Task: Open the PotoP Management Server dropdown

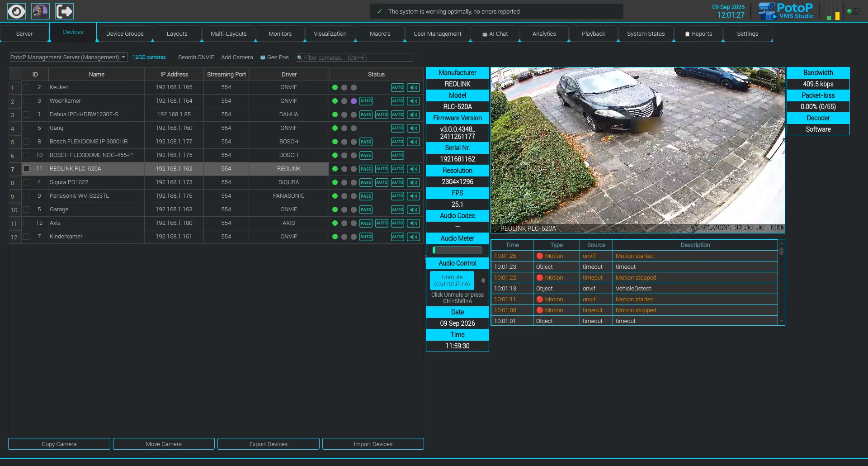Action: click(x=68, y=57)
